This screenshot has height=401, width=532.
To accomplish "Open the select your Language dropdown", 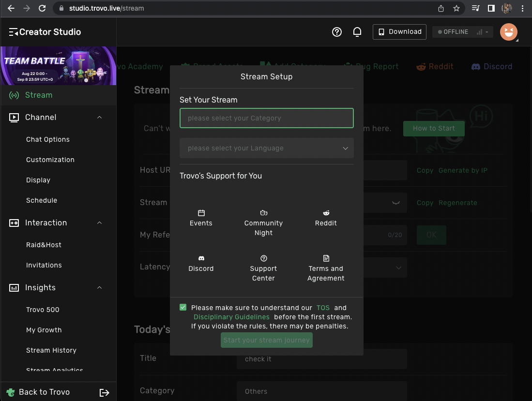I will (x=266, y=148).
